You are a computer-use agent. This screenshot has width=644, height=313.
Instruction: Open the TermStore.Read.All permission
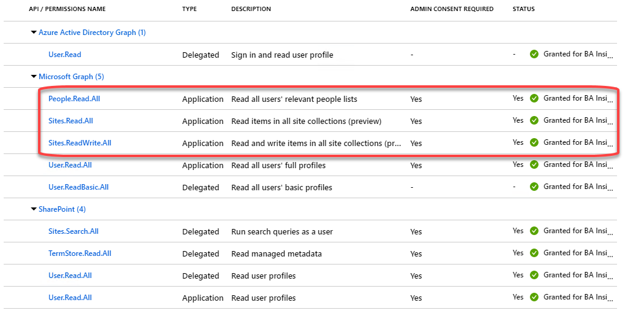click(80, 253)
